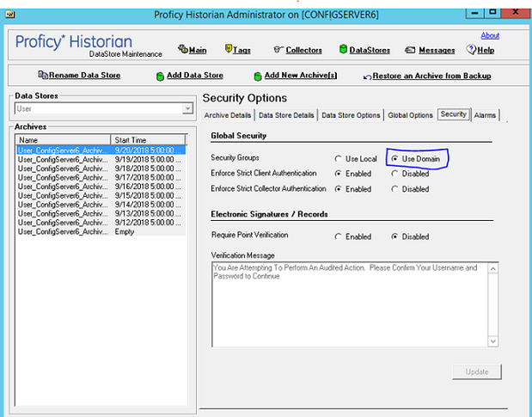
Task: Switch to the Global Options tab
Action: pos(410,115)
